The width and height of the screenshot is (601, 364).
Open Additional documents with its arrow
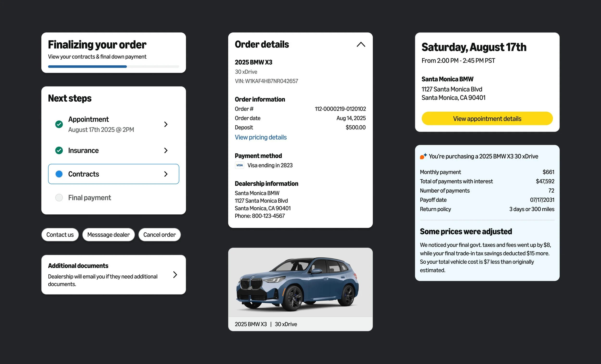point(175,275)
